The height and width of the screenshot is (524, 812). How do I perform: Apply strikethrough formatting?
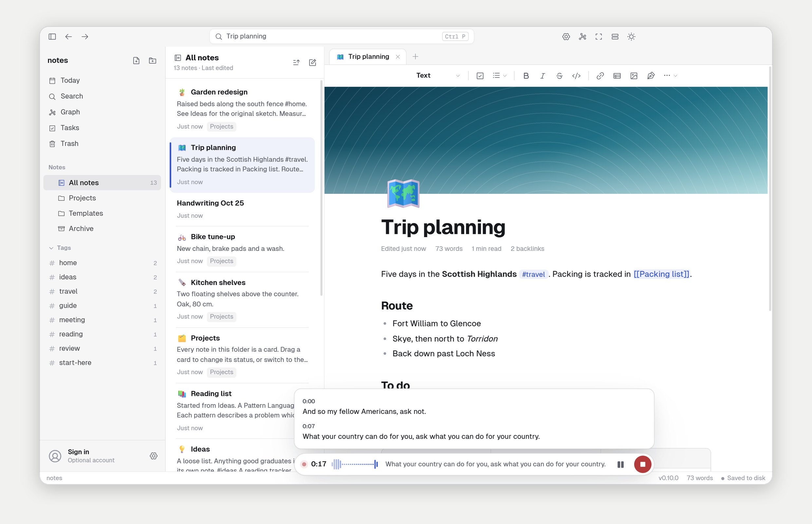pyautogui.click(x=559, y=76)
